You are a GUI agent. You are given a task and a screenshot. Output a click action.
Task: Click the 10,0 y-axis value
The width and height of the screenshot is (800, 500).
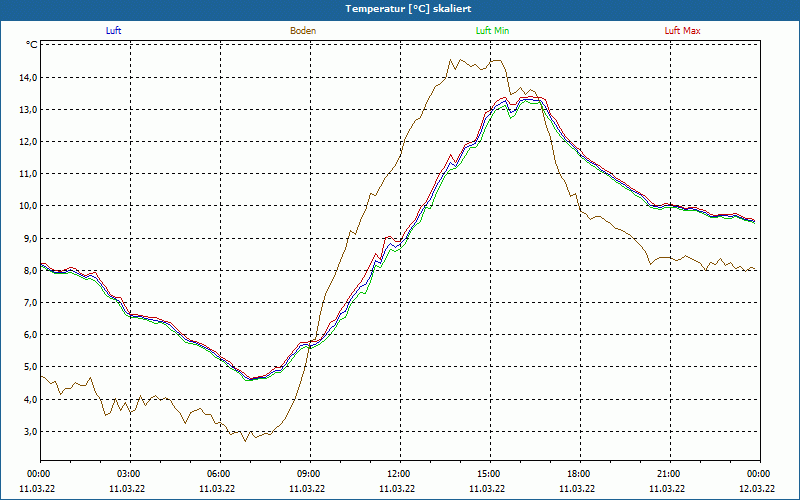tap(29, 206)
